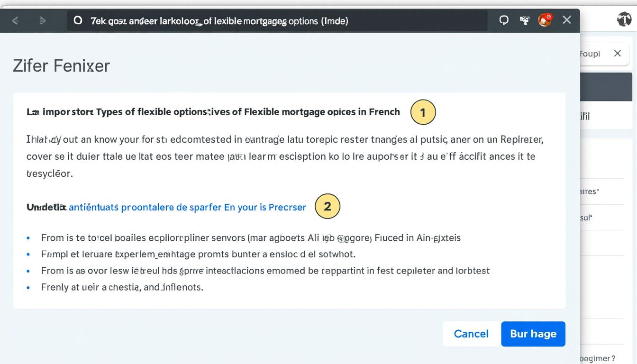637x364 pixels.
Task: Select the Foupi tab label
Action: click(x=590, y=54)
